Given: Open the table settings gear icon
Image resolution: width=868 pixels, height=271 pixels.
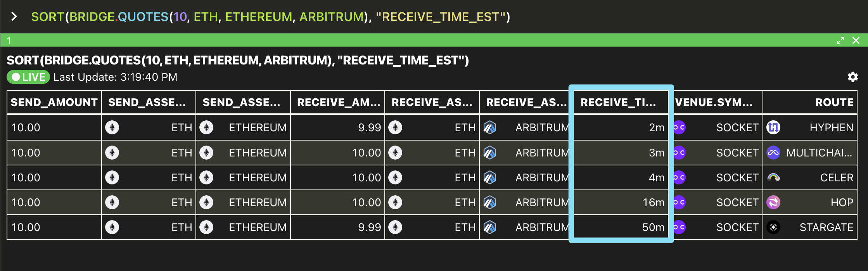Looking at the screenshot, I should click(852, 77).
